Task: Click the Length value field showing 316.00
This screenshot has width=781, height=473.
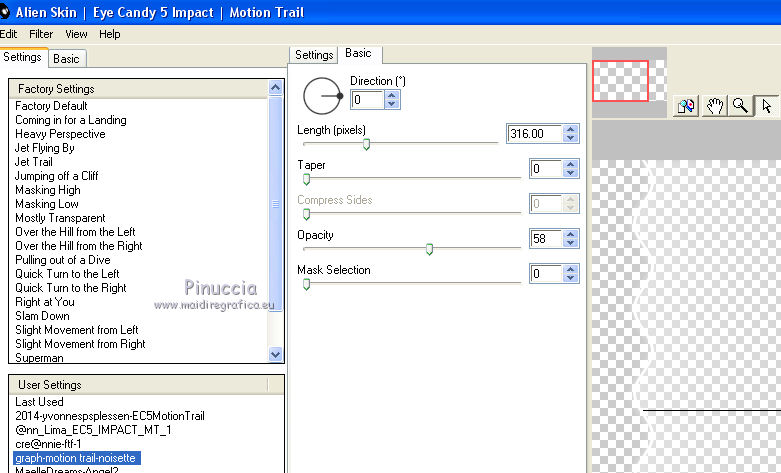Action: (x=534, y=133)
